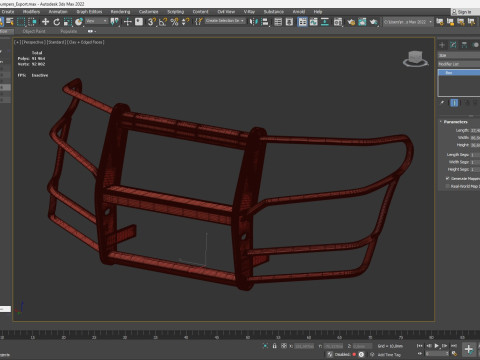
Task: Click the Select and Place tool
Action: tap(79, 22)
